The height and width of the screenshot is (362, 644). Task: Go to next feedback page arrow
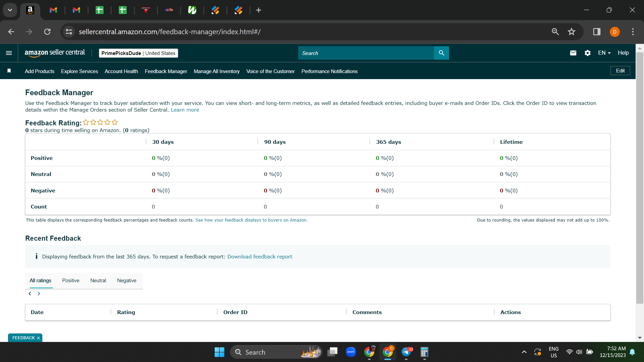[39, 294]
